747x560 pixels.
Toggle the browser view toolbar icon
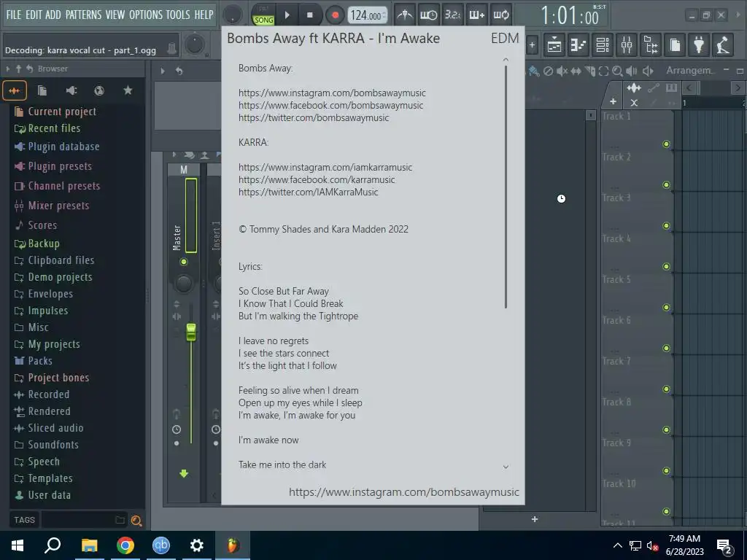651,45
